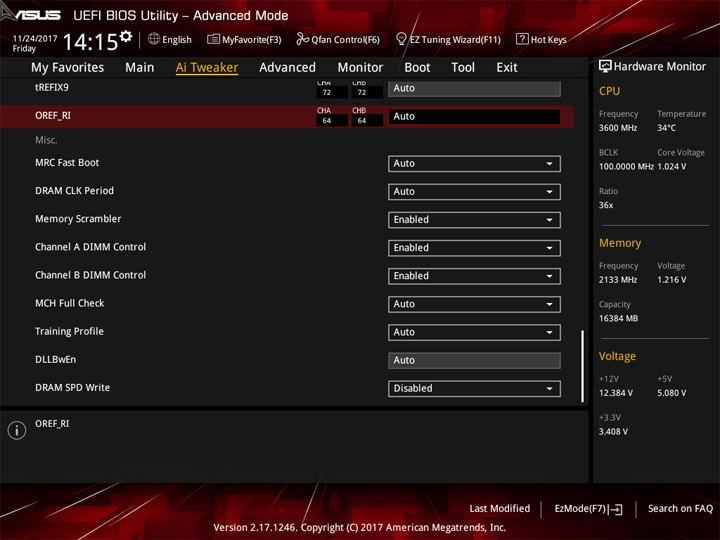
Task: Click the Hot Keys question mark icon
Action: (522, 39)
